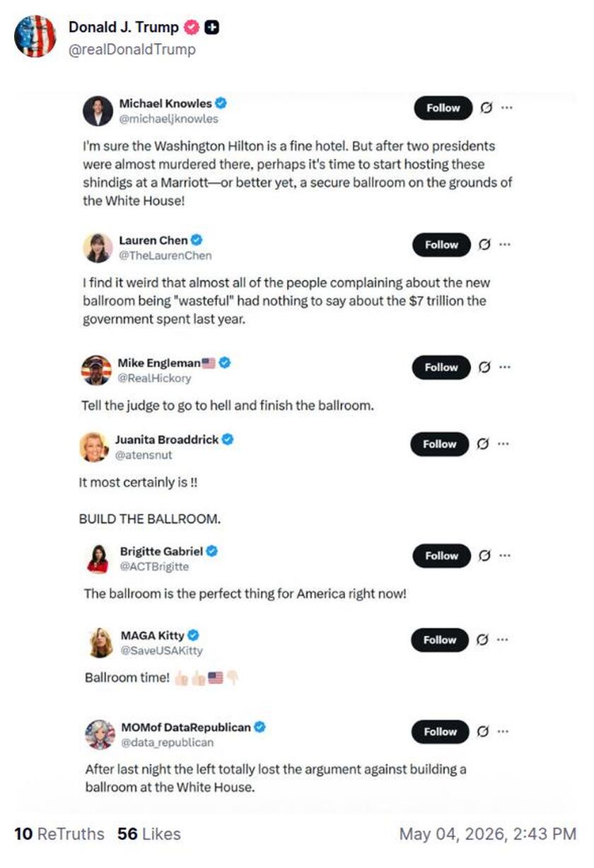Screen dimensions: 594x868
Task: Click the plus badge beside Trump's name
Action: pyautogui.click(x=211, y=28)
